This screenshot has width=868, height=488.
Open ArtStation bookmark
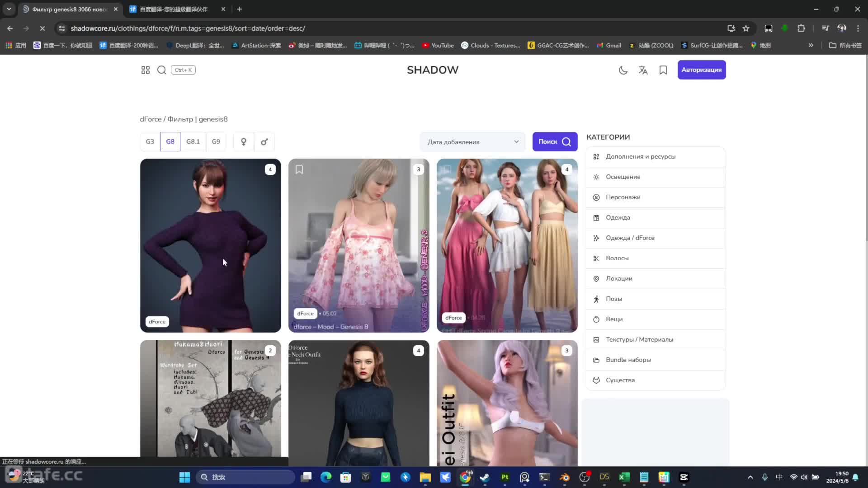click(x=256, y=46)
